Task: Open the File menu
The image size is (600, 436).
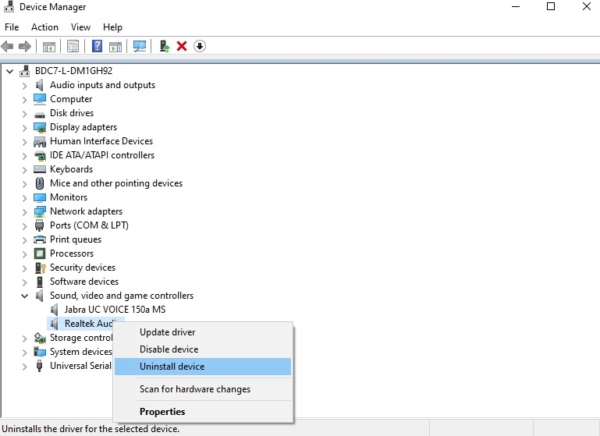Action: point(11,27)
